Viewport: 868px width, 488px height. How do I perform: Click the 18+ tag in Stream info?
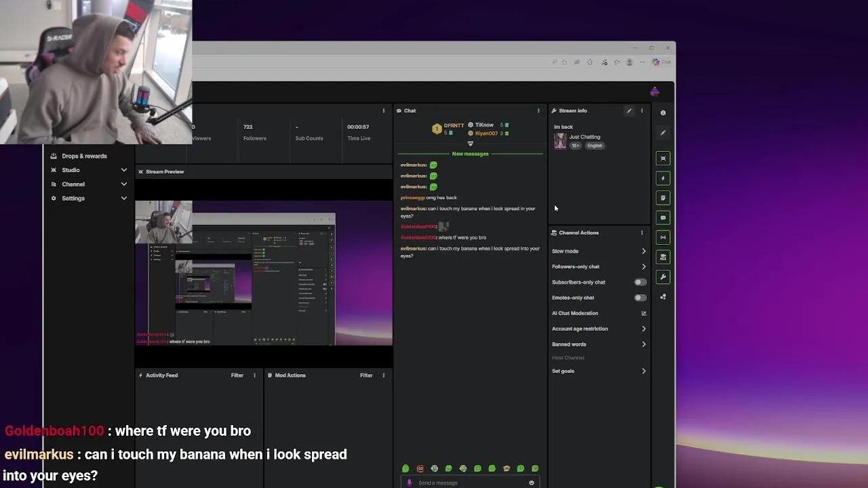576,146
